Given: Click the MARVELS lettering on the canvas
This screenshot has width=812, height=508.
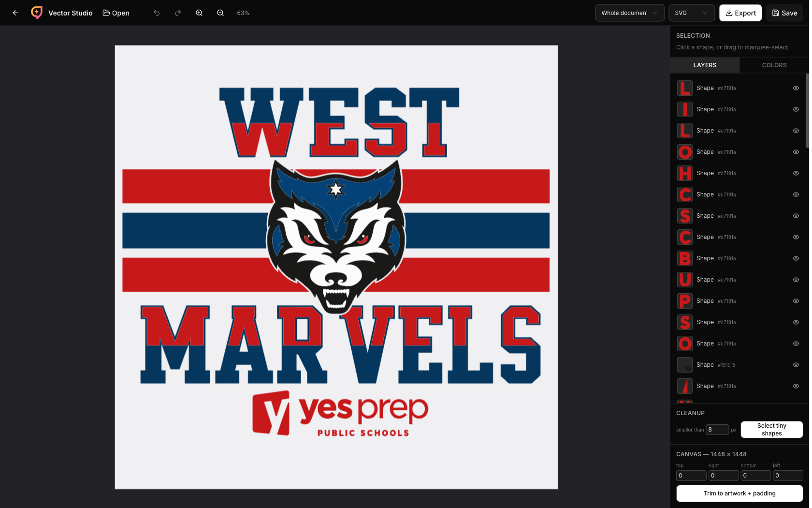Looking at the screenshot, I should click(340, 344).
